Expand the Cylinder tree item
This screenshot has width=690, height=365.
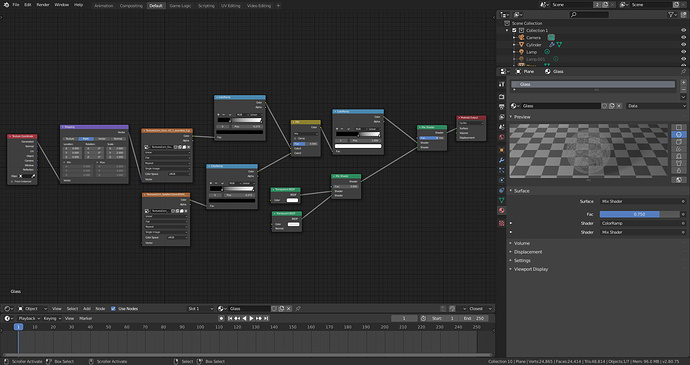pyautogui.click(x=514, y=44)
